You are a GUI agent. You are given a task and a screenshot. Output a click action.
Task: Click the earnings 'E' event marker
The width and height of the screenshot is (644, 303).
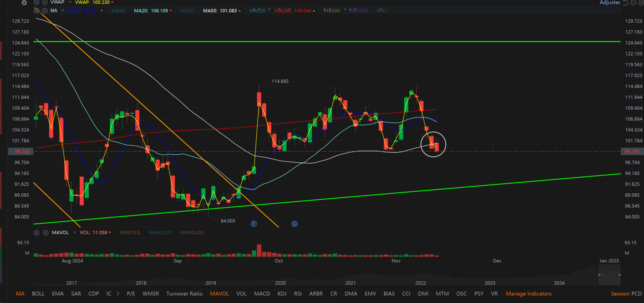[254, 224]
